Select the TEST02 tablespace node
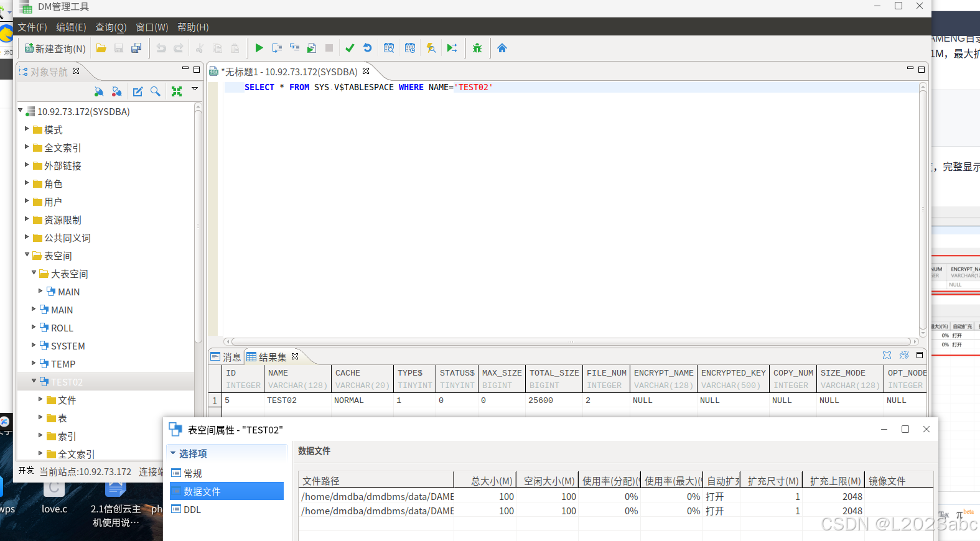Image resolution: width=980 pixels, height=541 pixels. point(67,382)
